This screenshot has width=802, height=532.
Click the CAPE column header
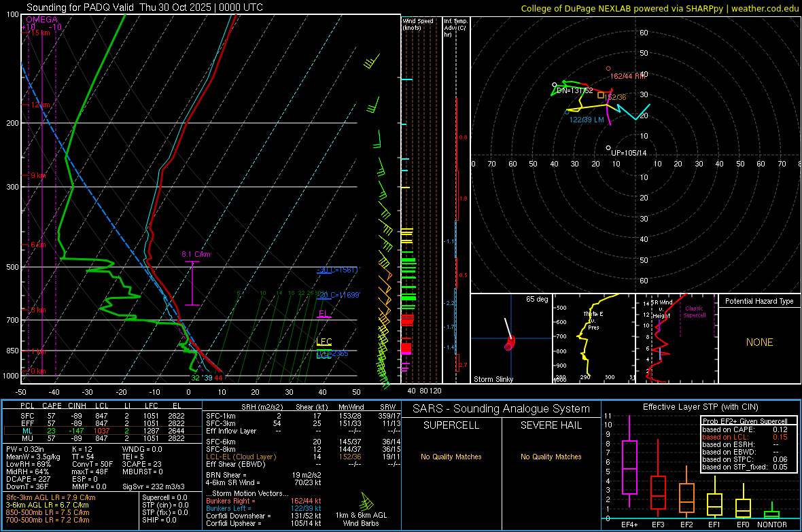pyautogui.click(x=52, y=406)
